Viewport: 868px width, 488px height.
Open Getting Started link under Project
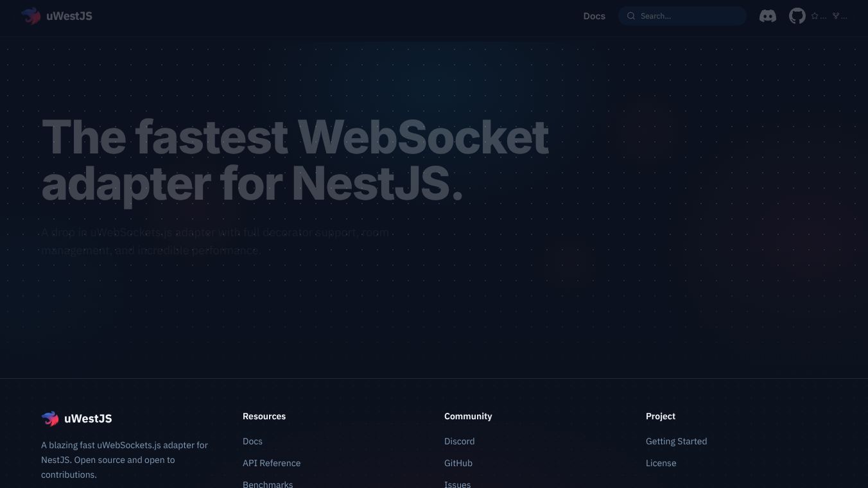[x=677, y=441]
